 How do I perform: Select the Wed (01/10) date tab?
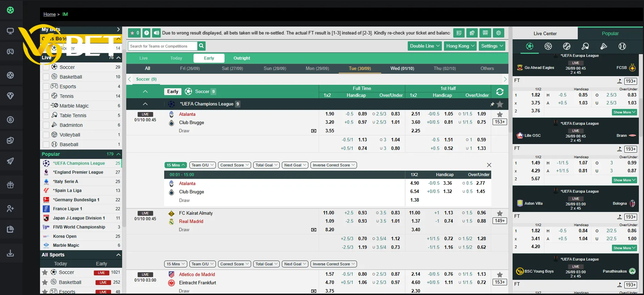[x=402, y=69]
